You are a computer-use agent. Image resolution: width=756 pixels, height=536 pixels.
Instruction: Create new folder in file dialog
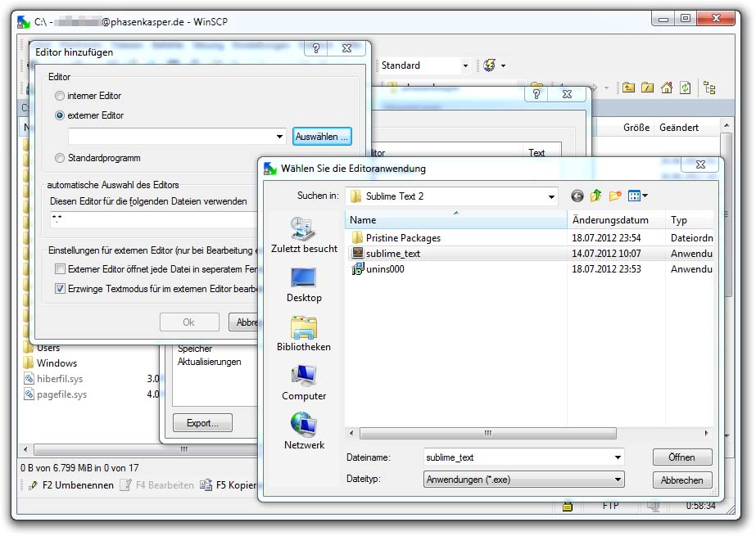pos(615,196)
